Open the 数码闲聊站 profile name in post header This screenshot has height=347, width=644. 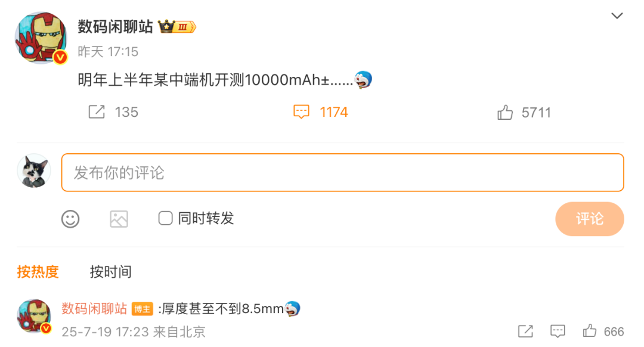point(116,27)
